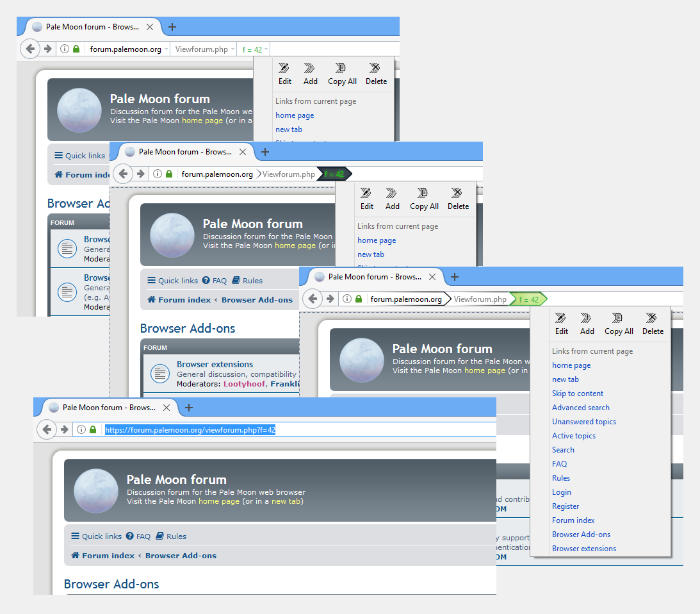Go forward in the black-breadcrumb window
Viewport: 700px width, 614px height.
141,174
